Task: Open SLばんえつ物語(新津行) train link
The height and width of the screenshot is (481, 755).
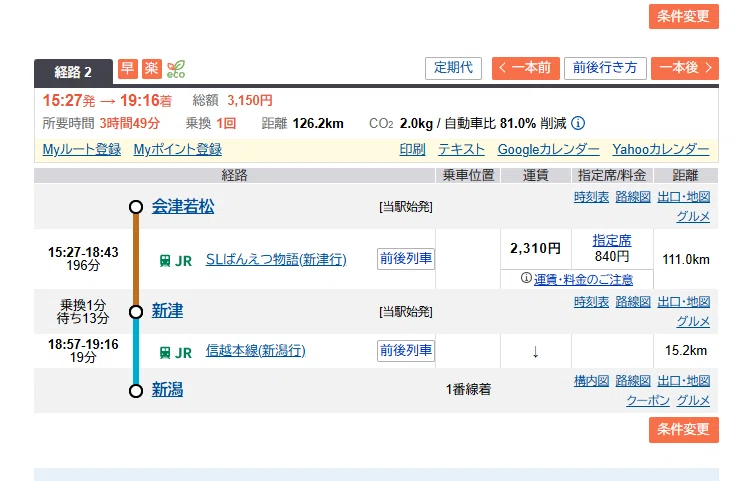Action: tap(276, 260)
